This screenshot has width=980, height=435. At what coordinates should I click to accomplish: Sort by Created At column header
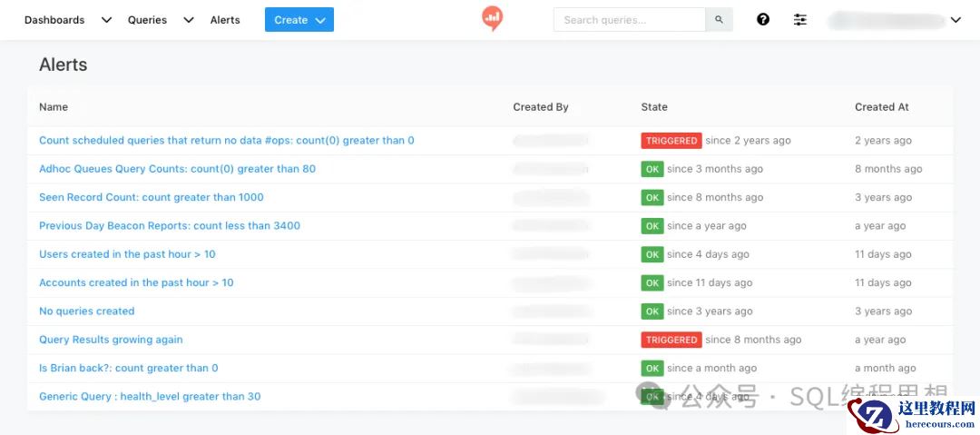(882, 107)
